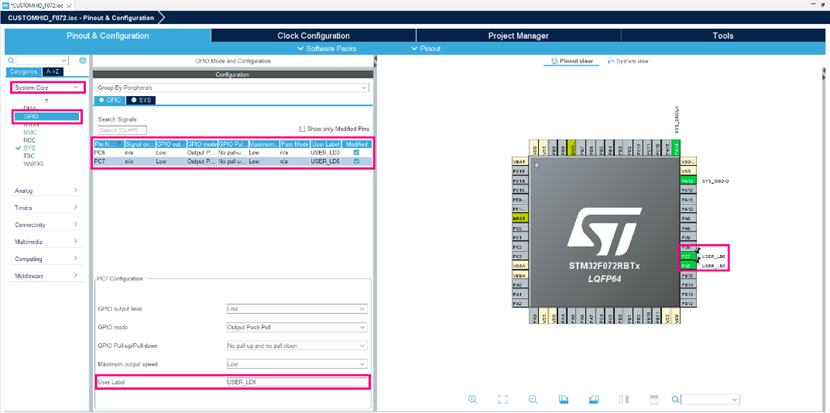Toggle horizontal split layout icon
The image size is (830, 413).
click(x=653, y=399)
